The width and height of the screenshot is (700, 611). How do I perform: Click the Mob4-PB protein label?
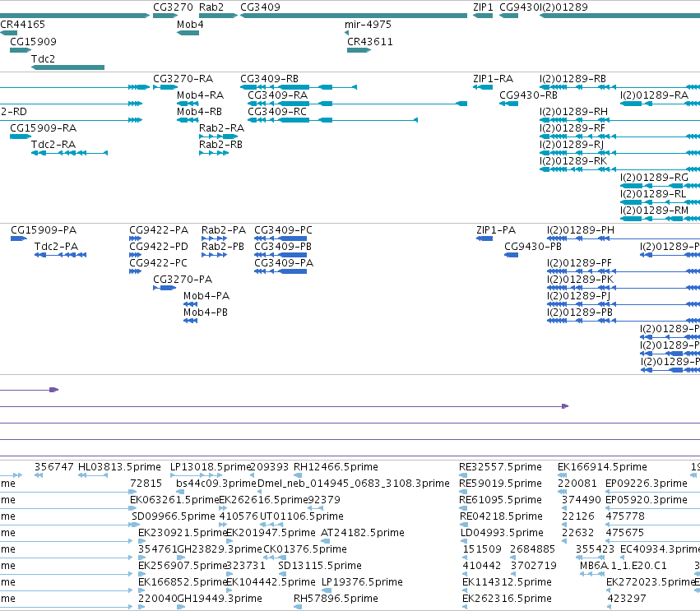coord(206,312)
